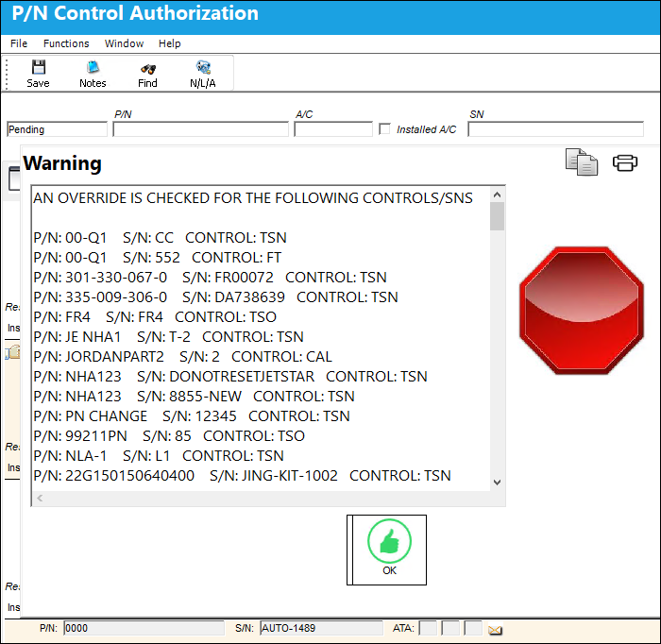This screenshot has height=644, width=661.
Task: Select the line P/N: JE NHA1
Action: coord(169,337)
